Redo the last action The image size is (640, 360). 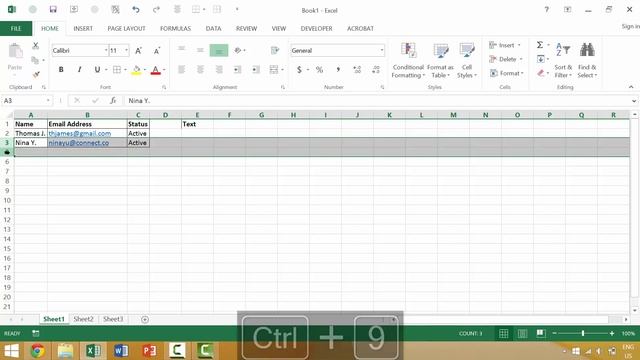(x=156, y=9)
